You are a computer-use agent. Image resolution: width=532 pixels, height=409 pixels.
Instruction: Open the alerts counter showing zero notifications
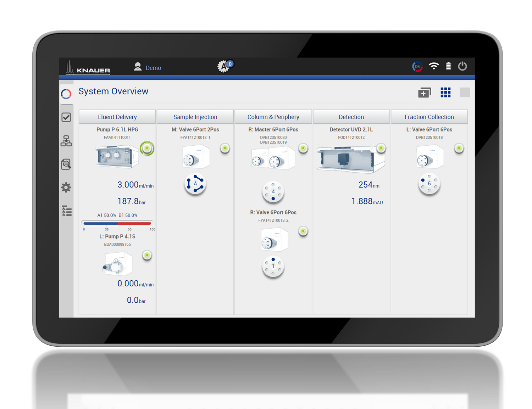(x=225, y=66)
